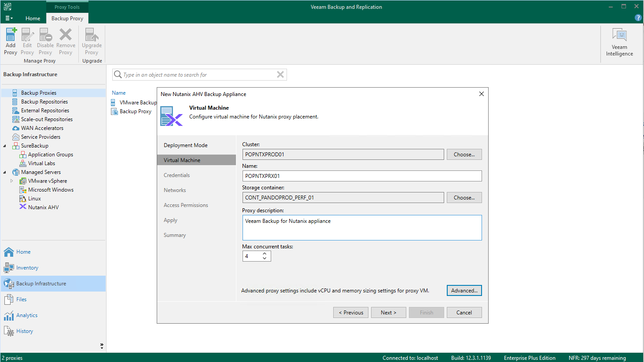The width and height of the screenshot is (644, 362).
Task: Select Application Groups node
Action: 51,155
